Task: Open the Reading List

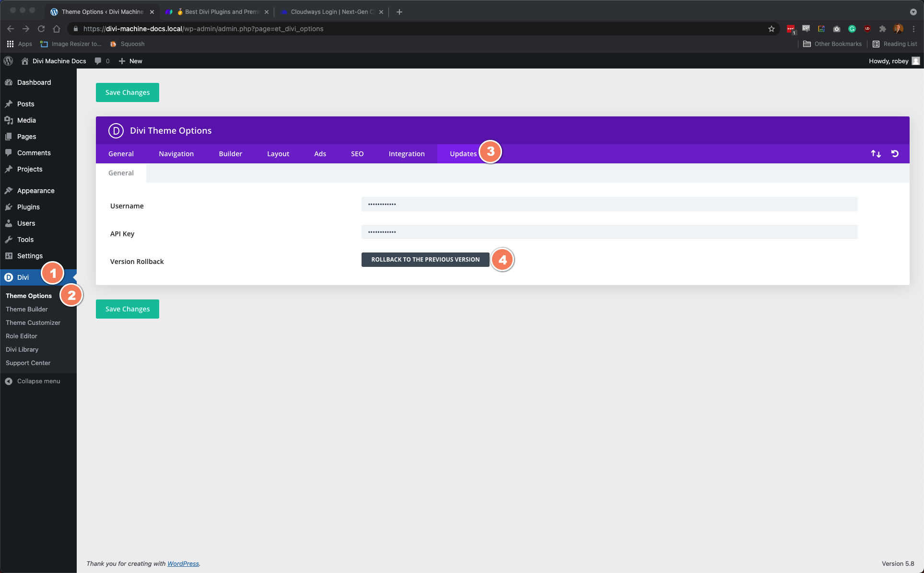Action: [x=895, y=44]
